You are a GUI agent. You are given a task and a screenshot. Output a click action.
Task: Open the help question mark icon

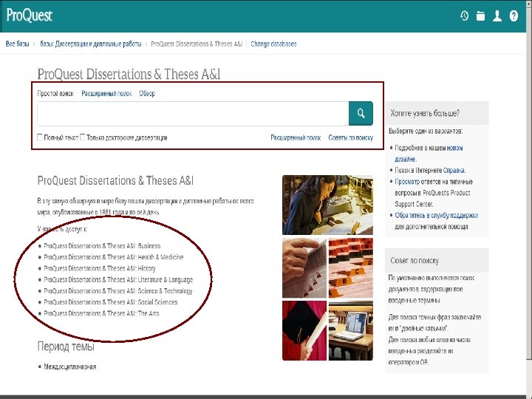514,16
